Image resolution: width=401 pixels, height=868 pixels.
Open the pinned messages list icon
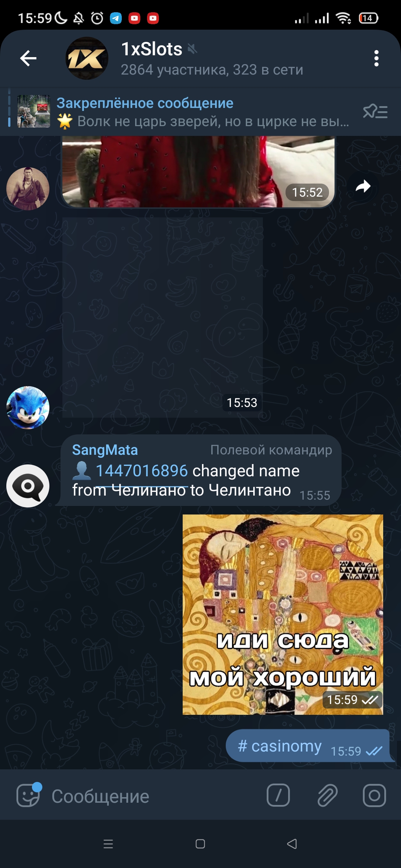tap(375, 111)
